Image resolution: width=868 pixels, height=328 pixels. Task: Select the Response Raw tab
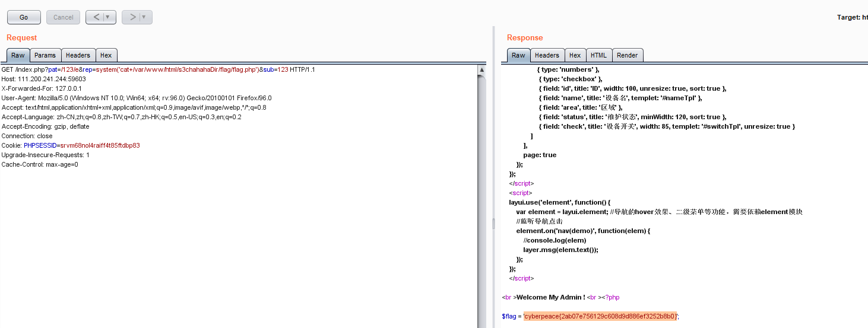pyautogui.click(x=518, y=55)
